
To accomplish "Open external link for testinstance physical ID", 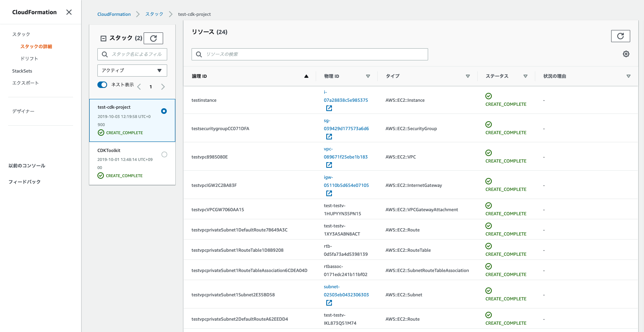I will pos(329,108).
